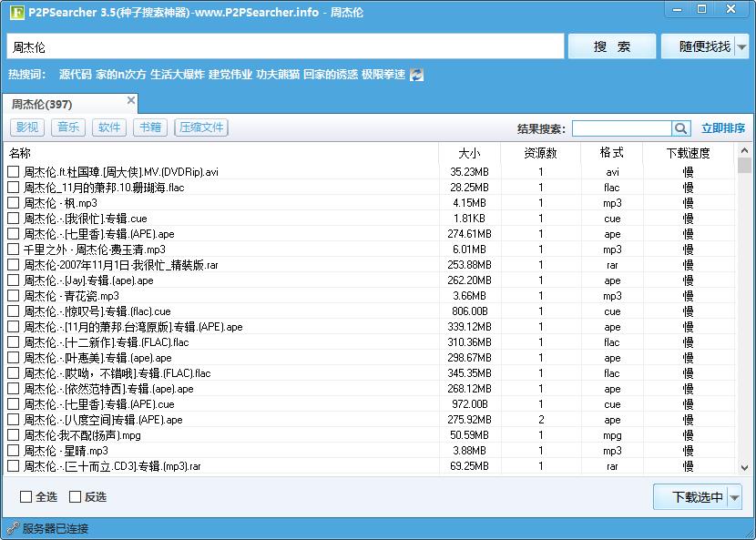
Task: Select row 周杰伦.-.[哎呦，不错哦].专辑.(FLAC).flac
Action: point(371,373)
